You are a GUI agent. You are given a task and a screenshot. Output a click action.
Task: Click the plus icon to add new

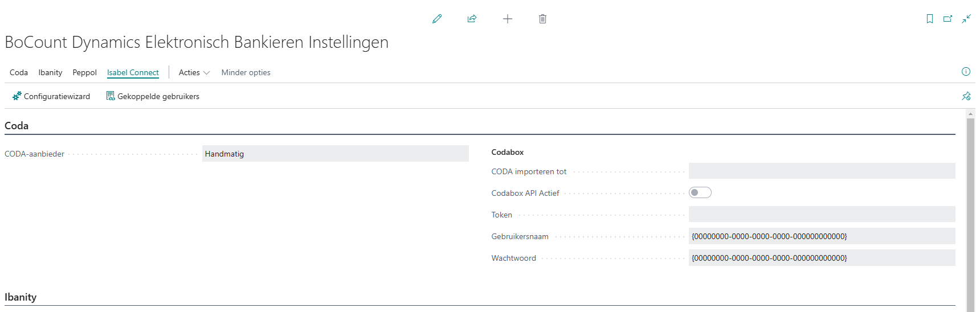click(507, 19)
